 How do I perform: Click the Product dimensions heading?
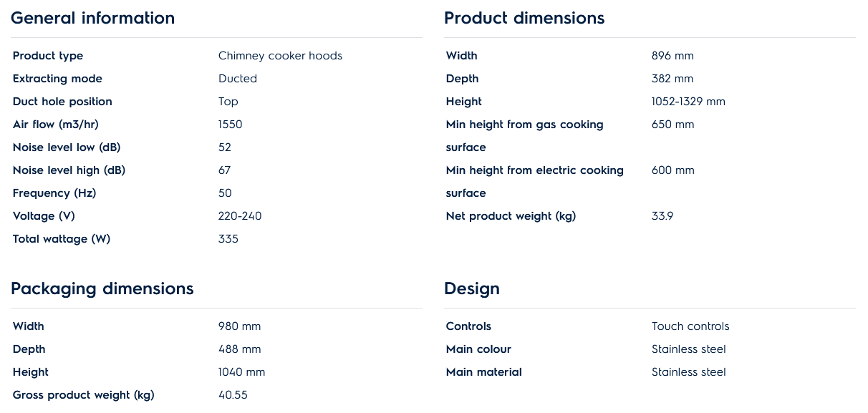[x=524, y=19]
